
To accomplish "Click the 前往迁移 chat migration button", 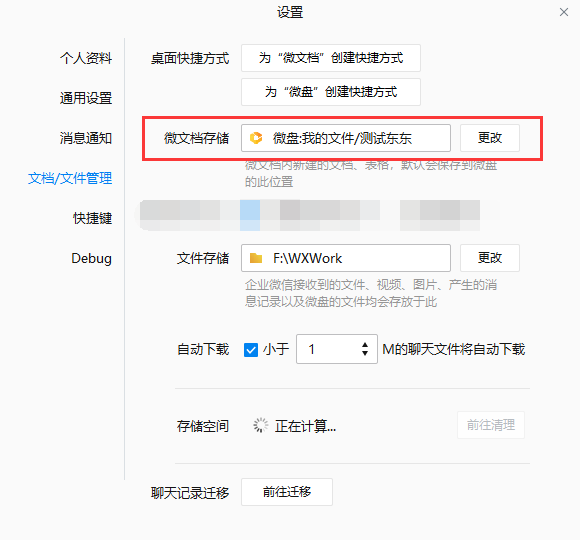I will (x=287, y=492).
